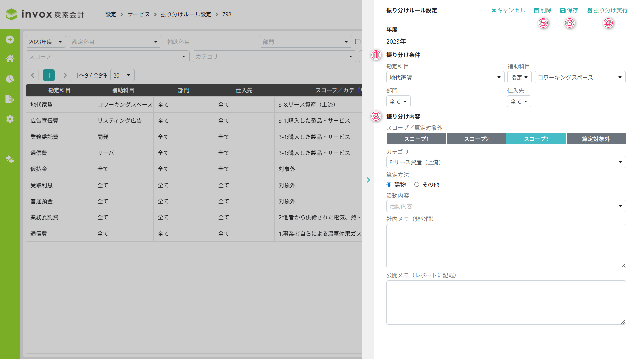
Task: Select the 仮払金 row
Action: [x=194, y=169]
